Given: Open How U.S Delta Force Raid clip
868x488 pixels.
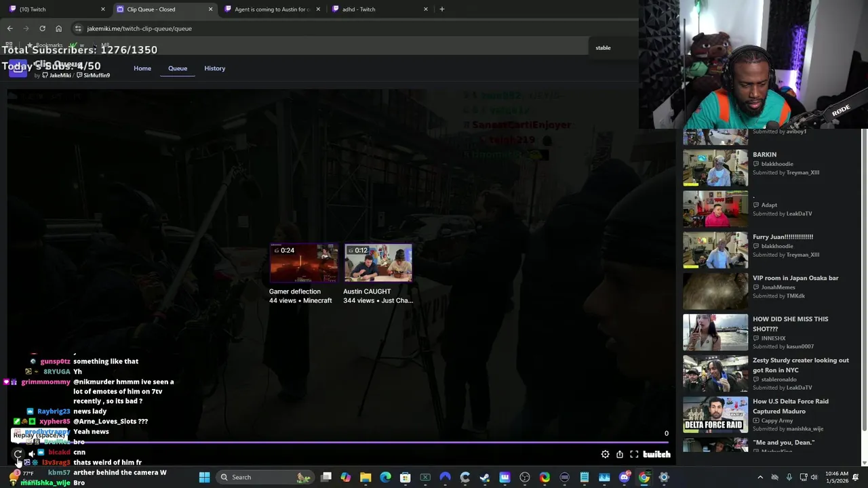Looking at the screenshot, I should (x=790, y=406).
